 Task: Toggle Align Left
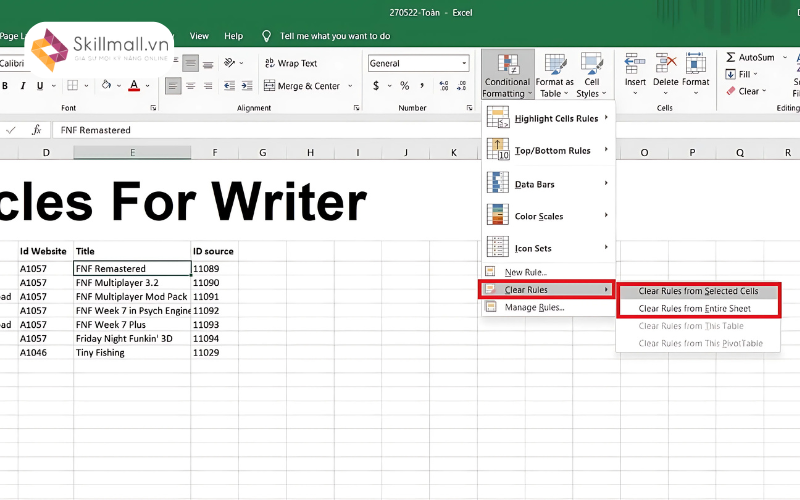(x=173, y=86)
